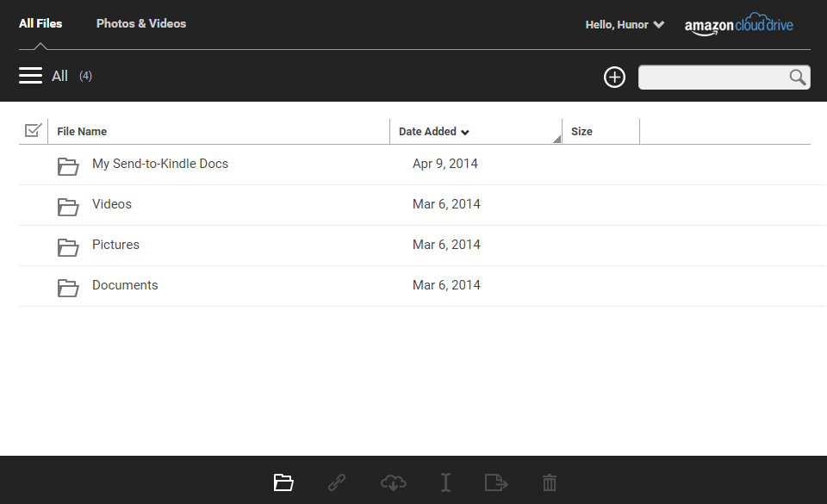
Task: Click the trash delete icon
Action: [550, 482]
